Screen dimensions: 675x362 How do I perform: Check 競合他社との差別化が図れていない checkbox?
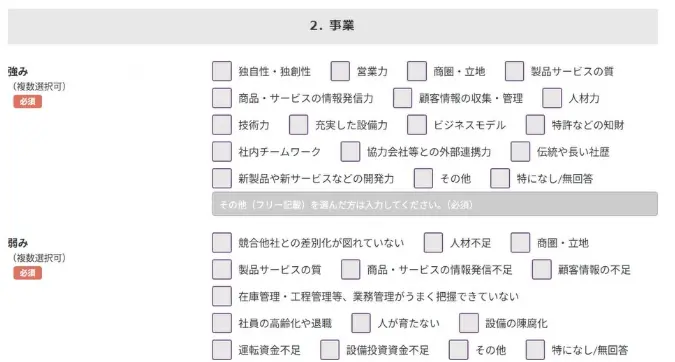pos(222,243)
